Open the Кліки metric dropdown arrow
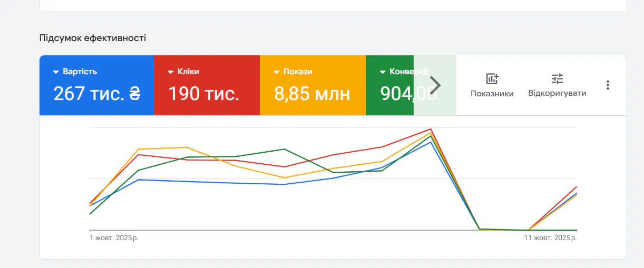The height and width of the screenshot is (268, 644). point(171,72)
